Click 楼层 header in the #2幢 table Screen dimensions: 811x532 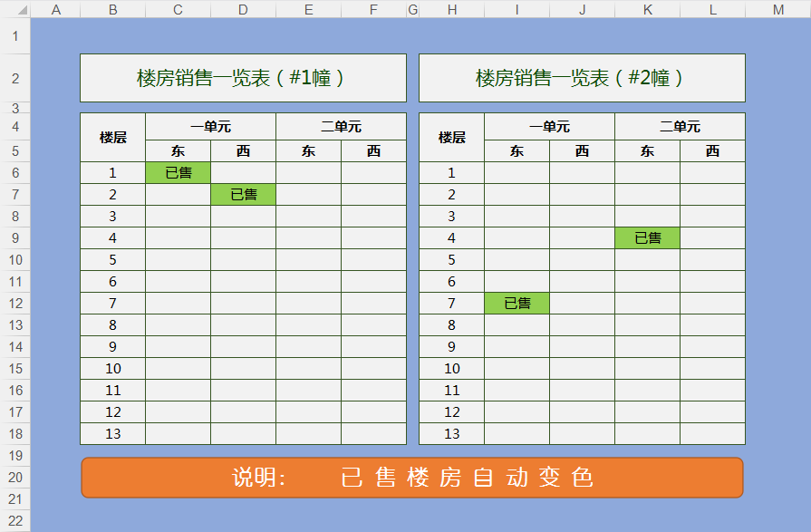[451, 138]
